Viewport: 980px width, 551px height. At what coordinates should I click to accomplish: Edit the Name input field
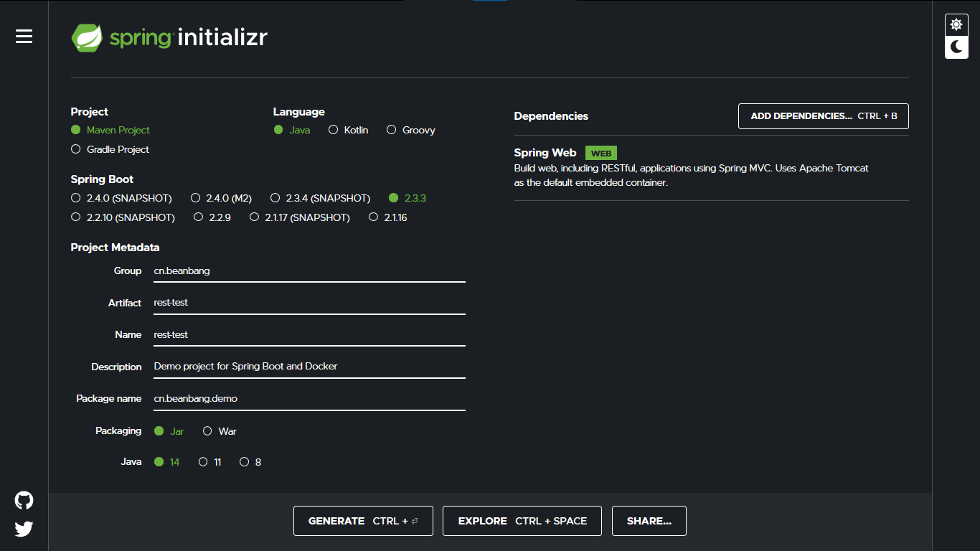[x=309, y=335]
